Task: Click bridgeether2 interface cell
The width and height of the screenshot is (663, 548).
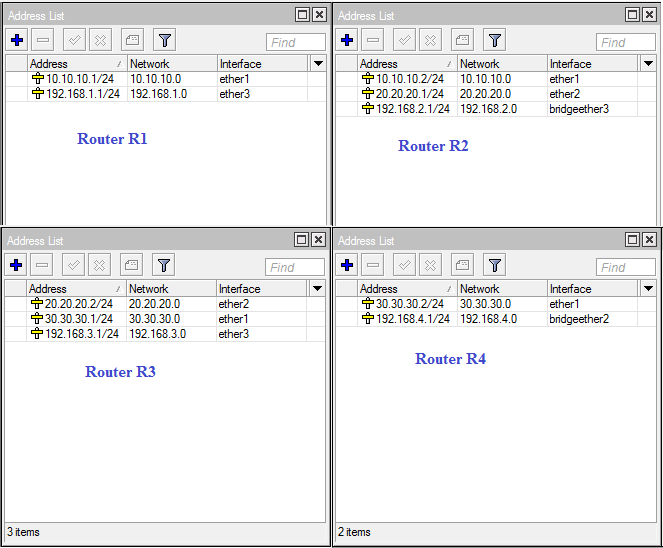Action: (x=592, y=319)
